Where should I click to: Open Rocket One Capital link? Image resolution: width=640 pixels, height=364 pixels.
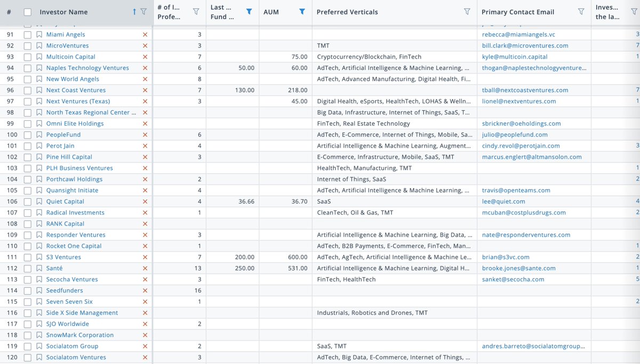[x=74, y=246]
